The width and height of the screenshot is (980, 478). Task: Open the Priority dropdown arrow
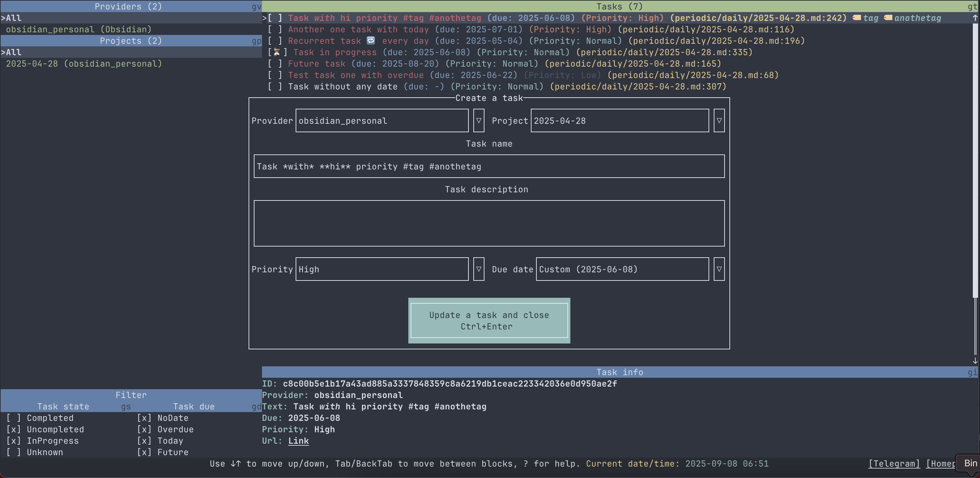[479, 269]
